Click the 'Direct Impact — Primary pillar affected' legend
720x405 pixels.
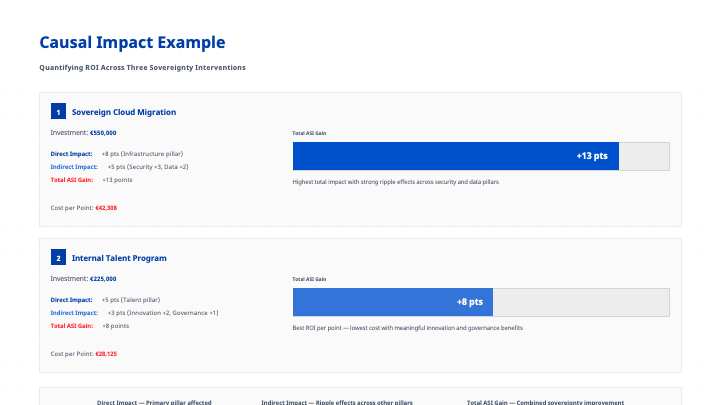coord(154,402)
